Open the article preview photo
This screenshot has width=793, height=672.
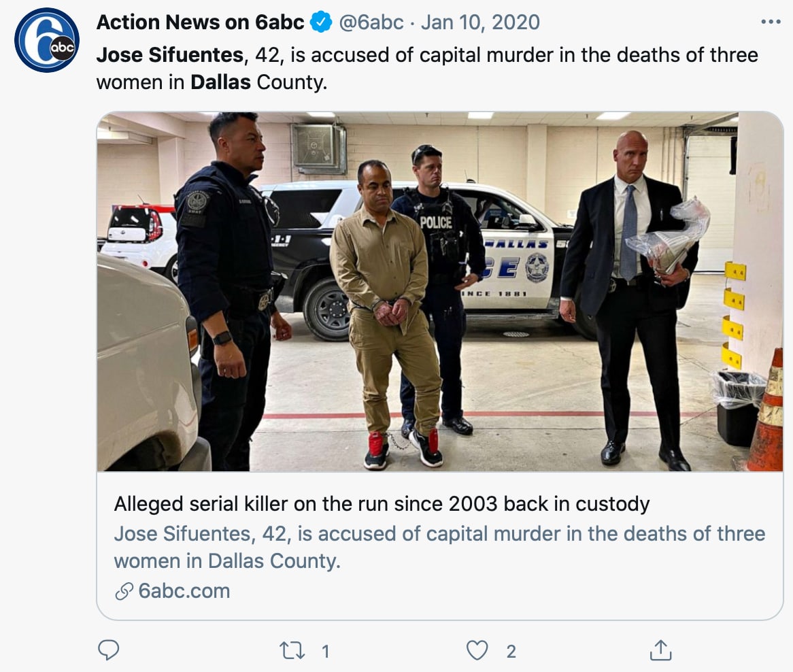coord(439,291)
